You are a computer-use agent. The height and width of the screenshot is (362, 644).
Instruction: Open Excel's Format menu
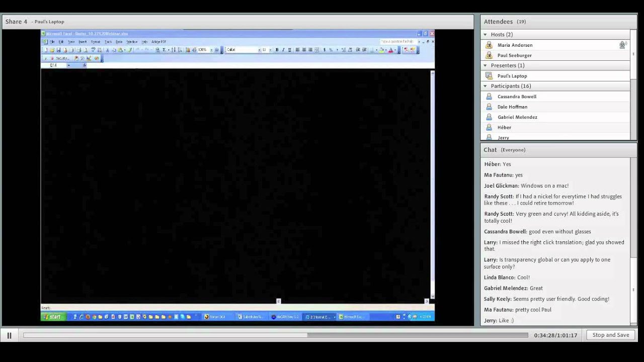(96, 42)
